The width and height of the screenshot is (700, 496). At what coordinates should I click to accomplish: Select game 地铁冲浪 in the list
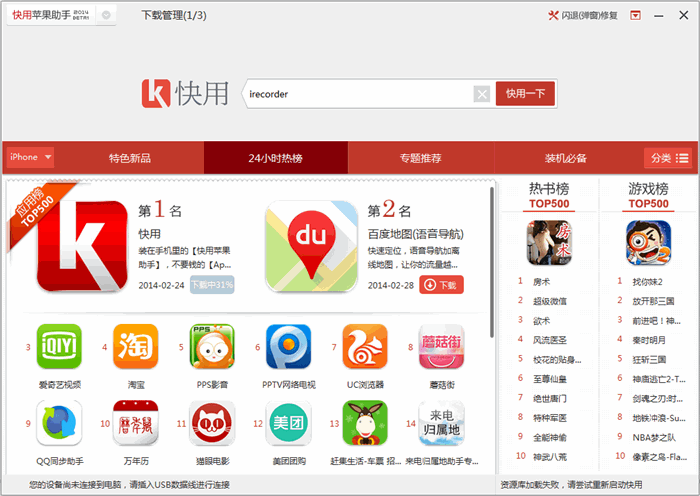(658, 418)
